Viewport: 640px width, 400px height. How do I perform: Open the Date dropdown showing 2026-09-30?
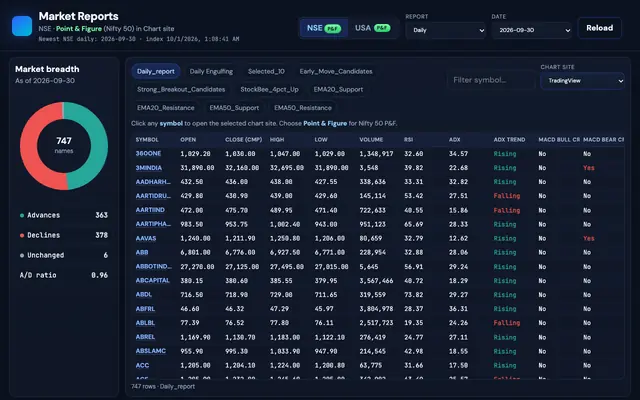[x=531, y=30]
